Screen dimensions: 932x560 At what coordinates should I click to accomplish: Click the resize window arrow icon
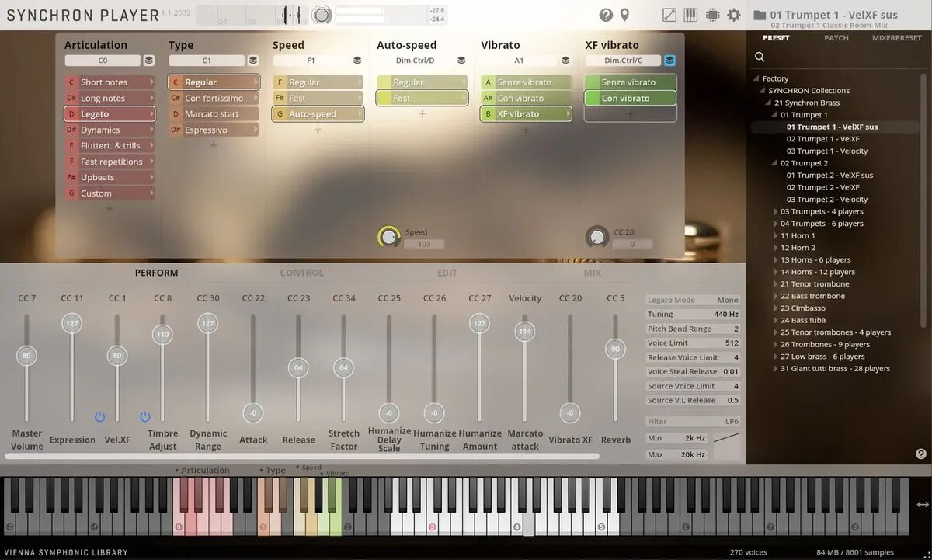click(669, 16)
